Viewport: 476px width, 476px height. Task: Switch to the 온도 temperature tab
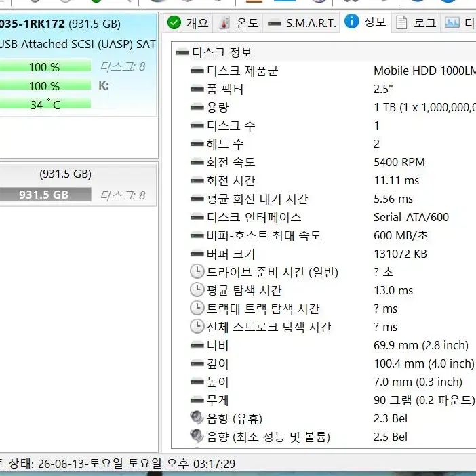click(238, 22)
